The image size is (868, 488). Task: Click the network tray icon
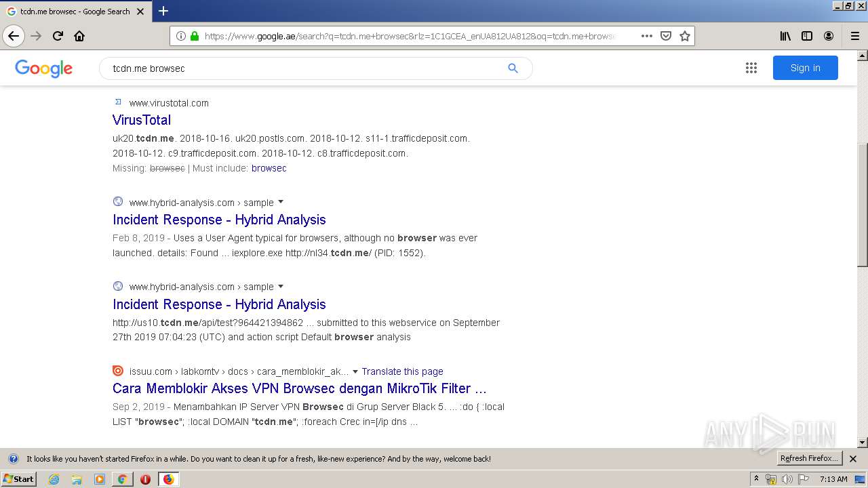pyautogui.click(x=771, y=479)
